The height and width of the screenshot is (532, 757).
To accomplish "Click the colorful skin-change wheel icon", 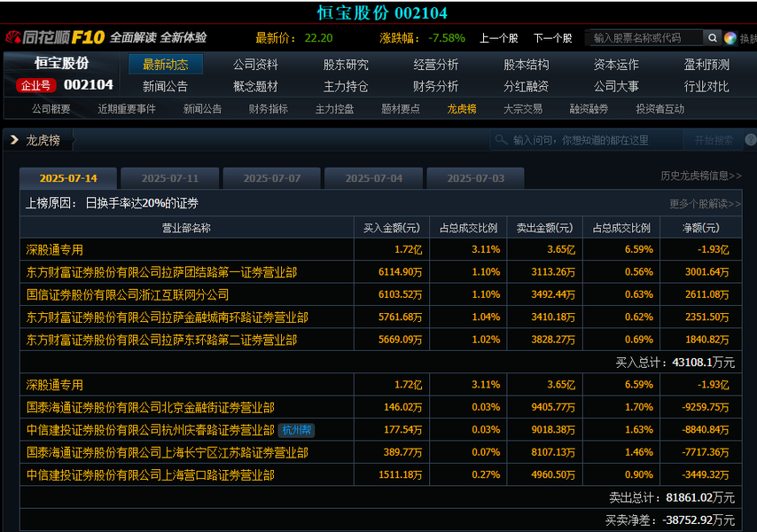I will point(730,38).
